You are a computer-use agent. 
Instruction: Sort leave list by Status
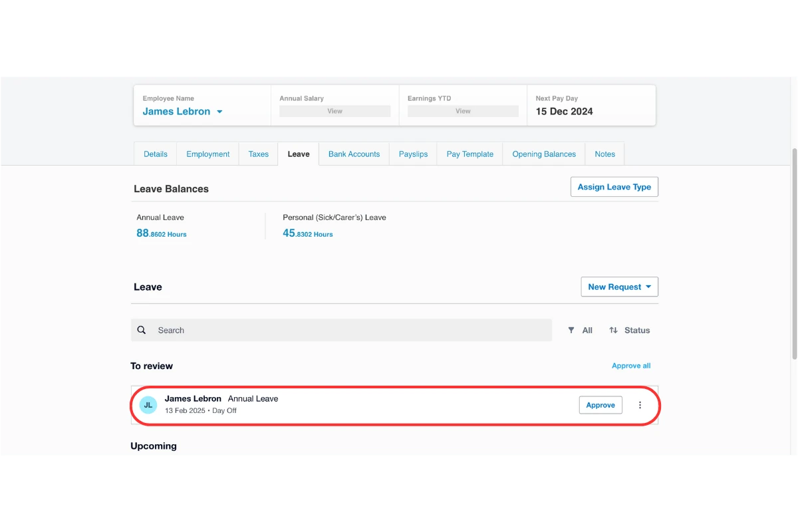630,330
